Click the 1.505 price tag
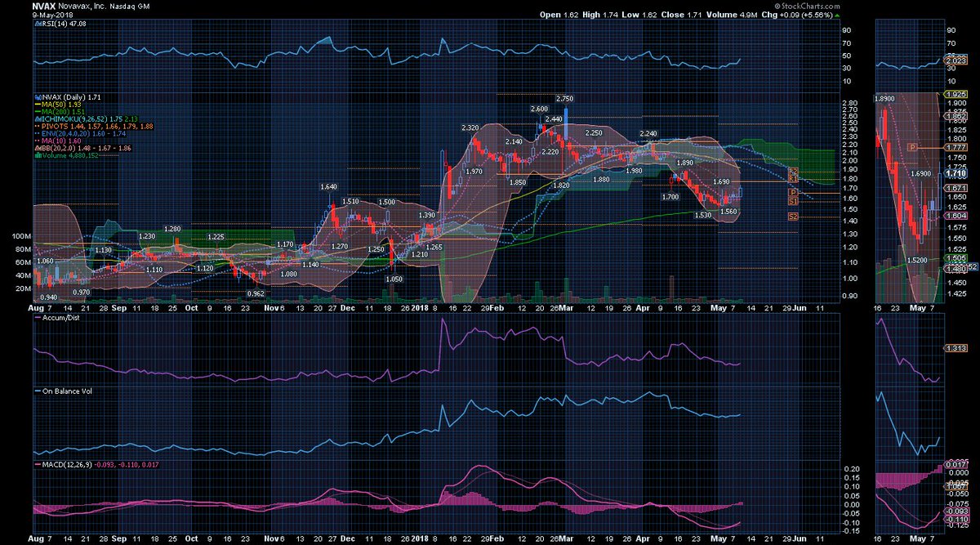 (x=955, y=257)
